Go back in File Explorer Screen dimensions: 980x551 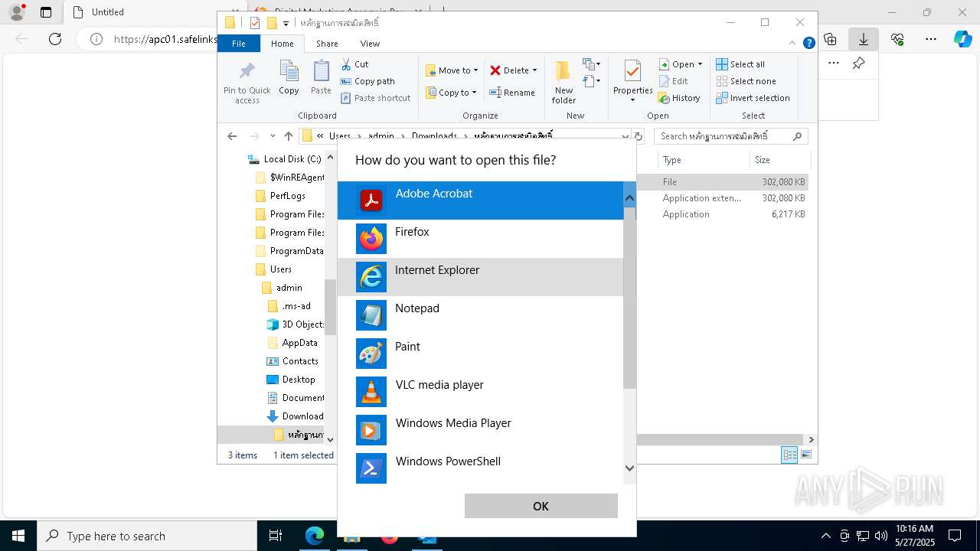coord(232,136)
